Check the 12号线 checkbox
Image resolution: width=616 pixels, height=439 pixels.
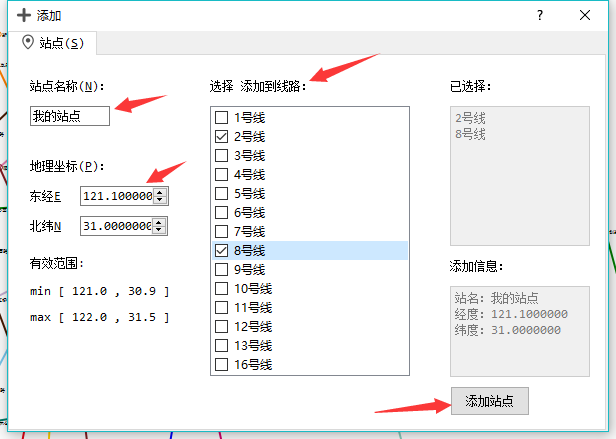coord(222,326)
